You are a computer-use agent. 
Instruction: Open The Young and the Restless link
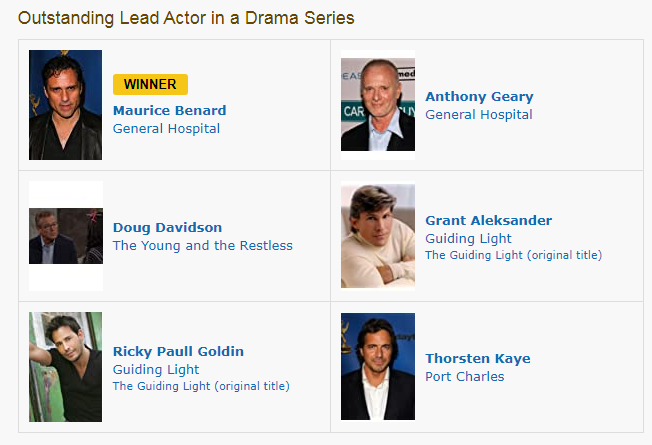[203, 246]
